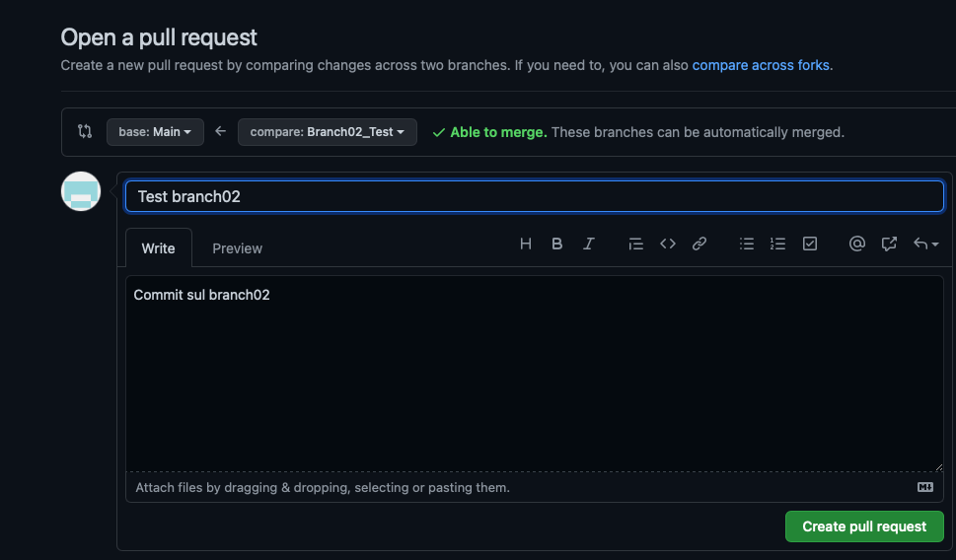The width and height of the screenshot is (956, 560).
Task: Insert a heading with the H icon
Action: click(x=526, y=244)
